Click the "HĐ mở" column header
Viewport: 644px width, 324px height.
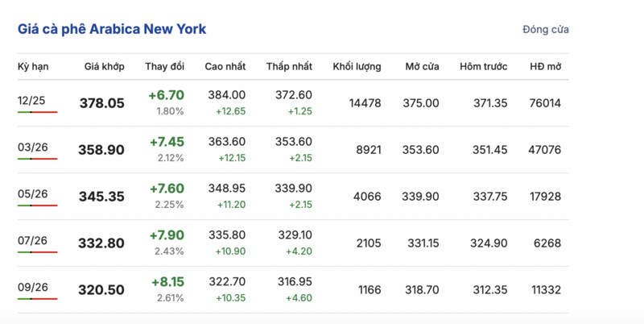tap(545, 66)
